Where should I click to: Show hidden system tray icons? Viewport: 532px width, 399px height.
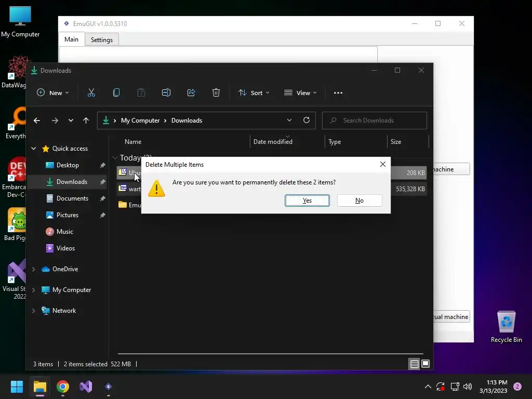tap(428, 387)
